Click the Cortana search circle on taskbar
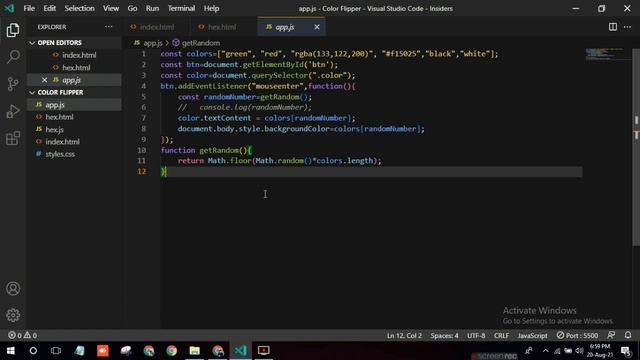Viewport: 640px width, 360px height. pyautogui.click(x=33, y=351)
